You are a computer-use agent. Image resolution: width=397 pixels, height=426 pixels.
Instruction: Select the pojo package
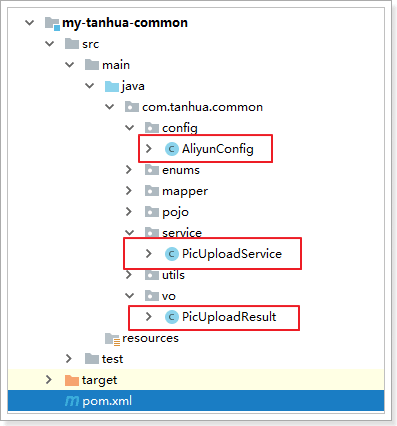pyautogui.click(x=175, y=212)
